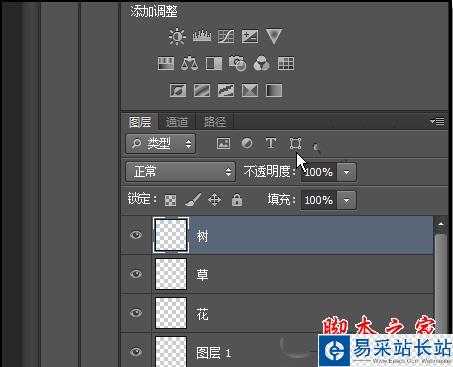Switch to the 图层 tab
The width and height of the screenshot is (453, 367).
pyautogui.click(x=140, y=122)
